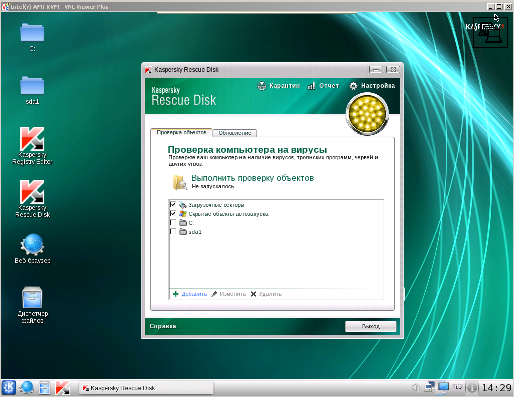514x397 pixels.
Task: Click the info tray icon near clock
Action: tap(472, 388)
